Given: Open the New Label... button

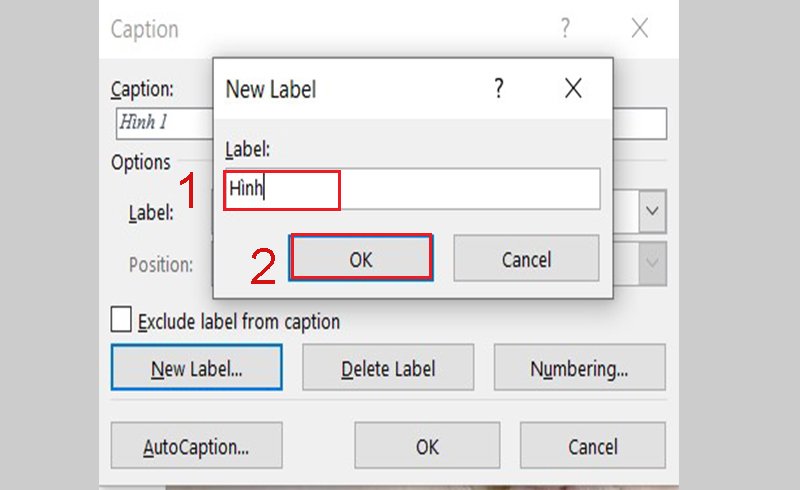Looking at the screenshot, I should click(x=196, y=368).
